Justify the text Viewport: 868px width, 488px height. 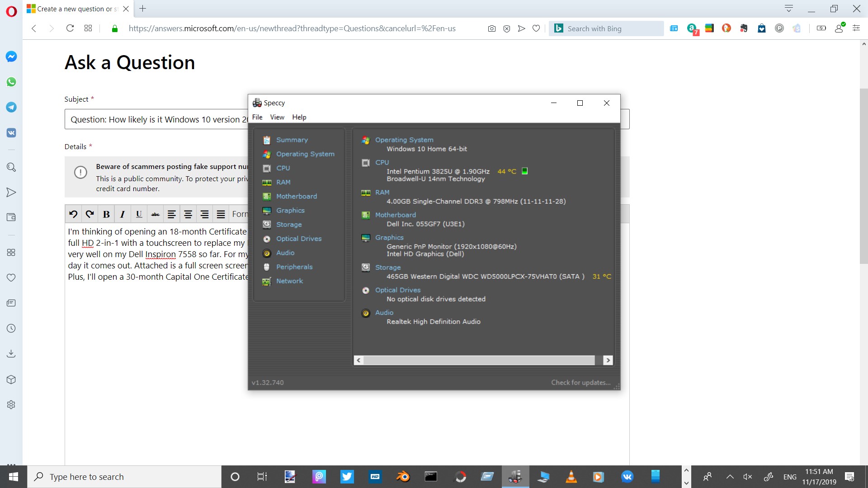click(221, 214)
